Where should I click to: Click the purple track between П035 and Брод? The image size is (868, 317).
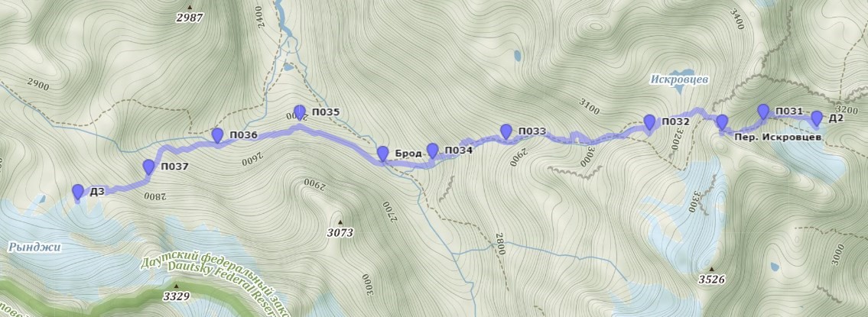point(343,141)
